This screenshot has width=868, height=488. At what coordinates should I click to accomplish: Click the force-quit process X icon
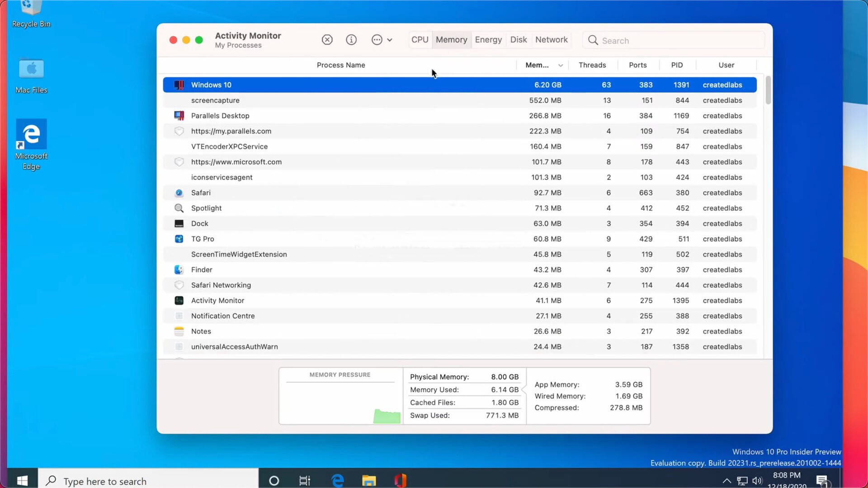[x=327, y=40]
